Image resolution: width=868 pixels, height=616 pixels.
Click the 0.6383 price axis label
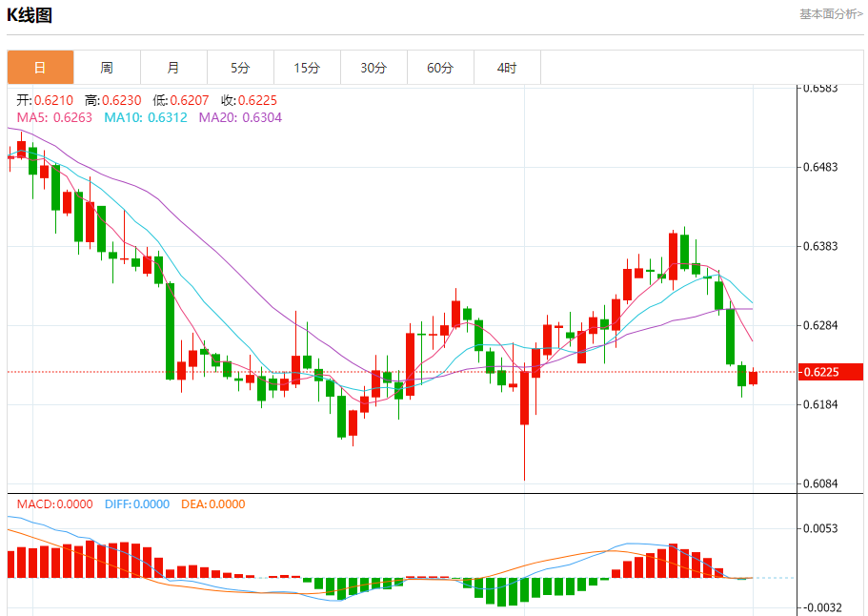[x=820, y=246]
